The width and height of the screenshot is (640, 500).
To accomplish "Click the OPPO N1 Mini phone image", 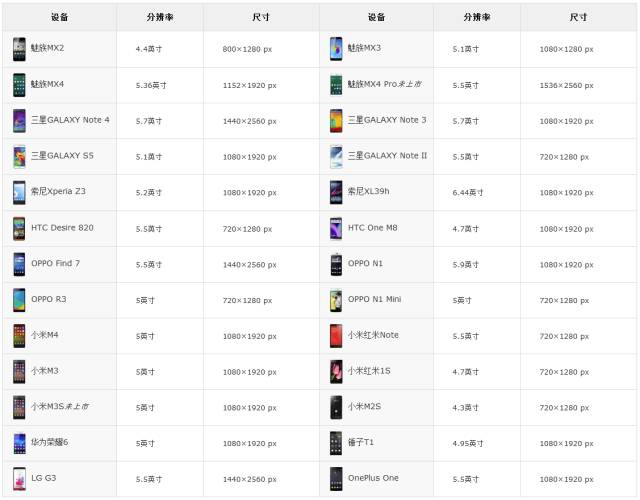I will point(336,300).
